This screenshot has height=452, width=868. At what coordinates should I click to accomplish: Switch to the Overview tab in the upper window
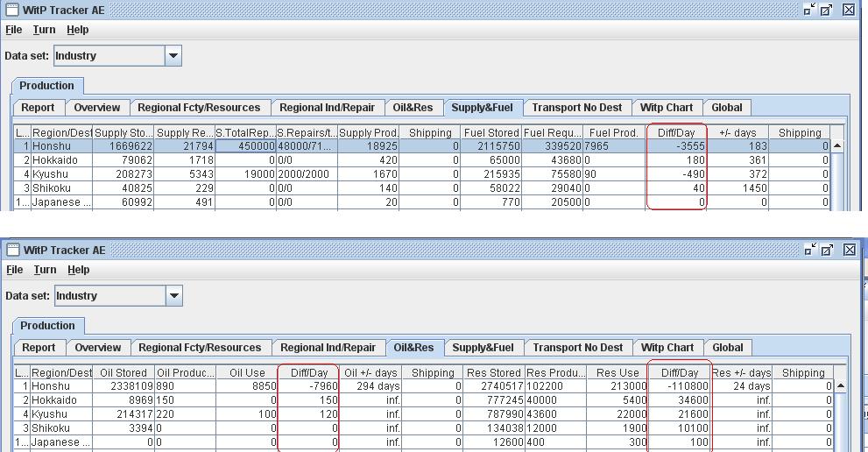coord(97,108)
